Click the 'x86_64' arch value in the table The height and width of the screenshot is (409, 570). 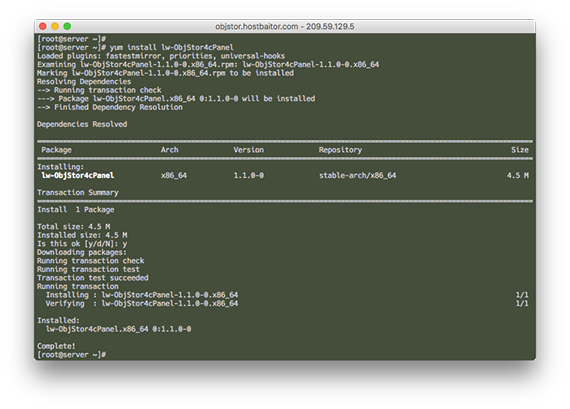174,176
